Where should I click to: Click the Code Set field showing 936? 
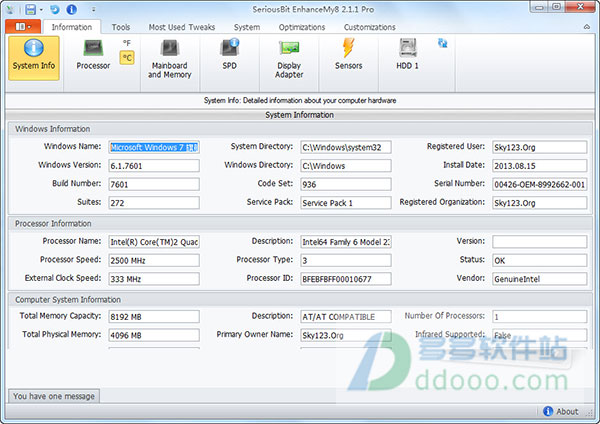tap(346, 184)
